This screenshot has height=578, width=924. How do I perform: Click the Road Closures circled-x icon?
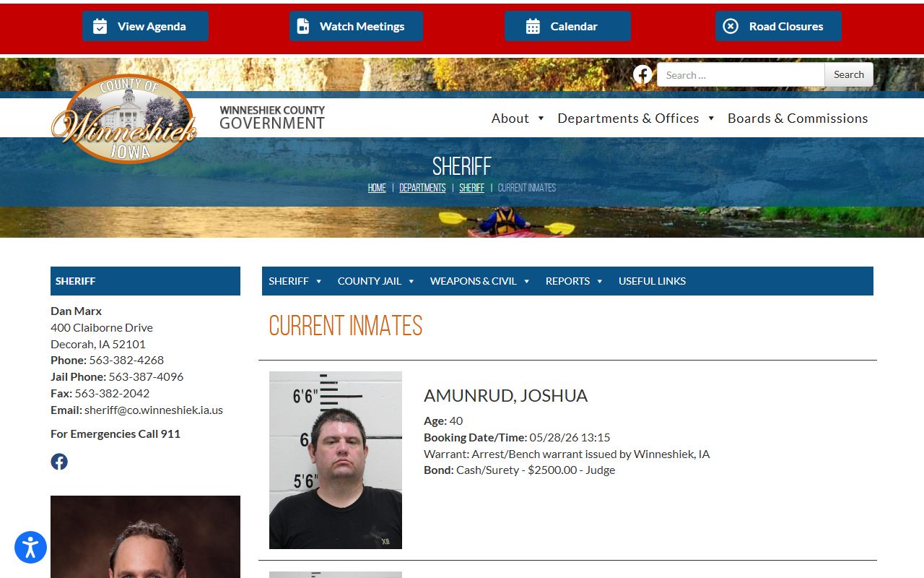[x=731, y=26]
